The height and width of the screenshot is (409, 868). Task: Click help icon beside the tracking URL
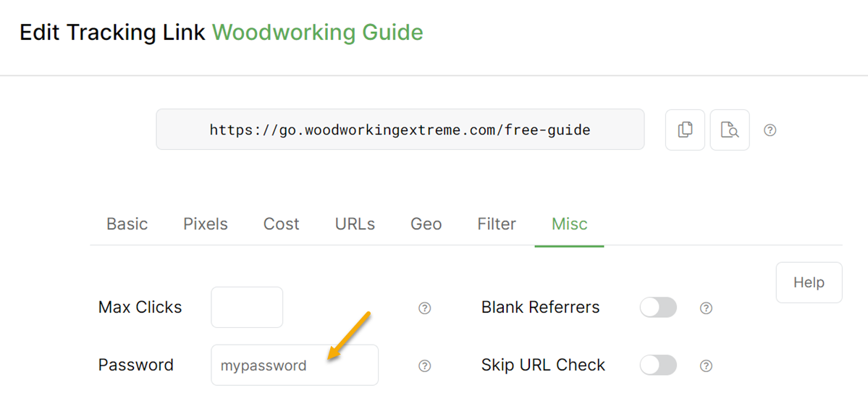click(770, 130)
